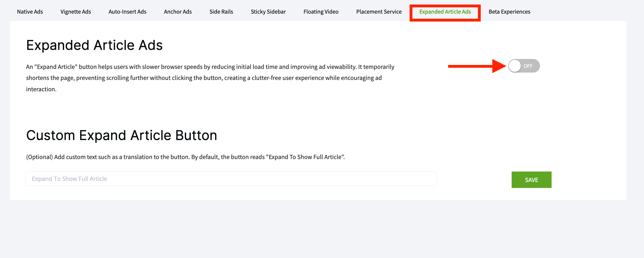This screenshot has width=644, height=258.
Task: Select the Auto-Insert Ads tab
Action: click(x=128, y=12)
